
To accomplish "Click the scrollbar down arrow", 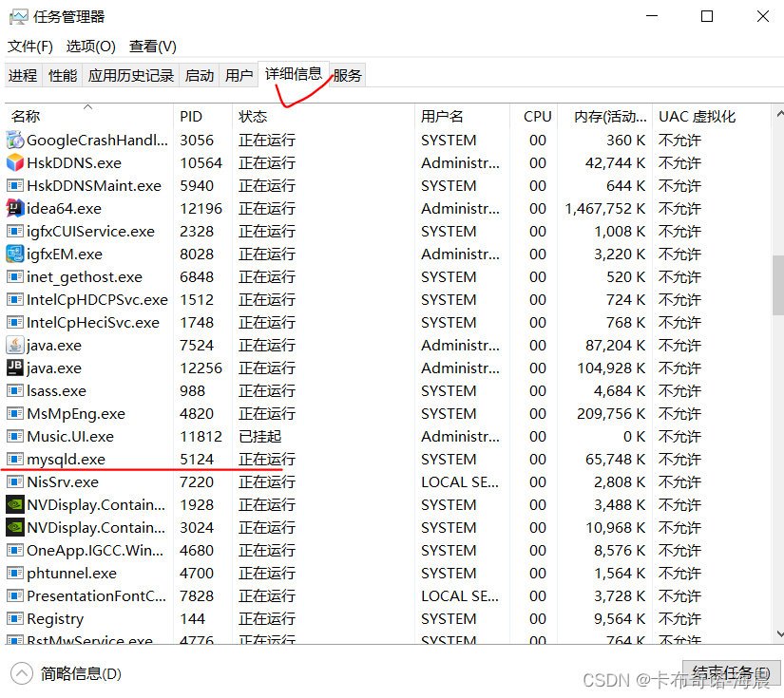I will 779,633.
